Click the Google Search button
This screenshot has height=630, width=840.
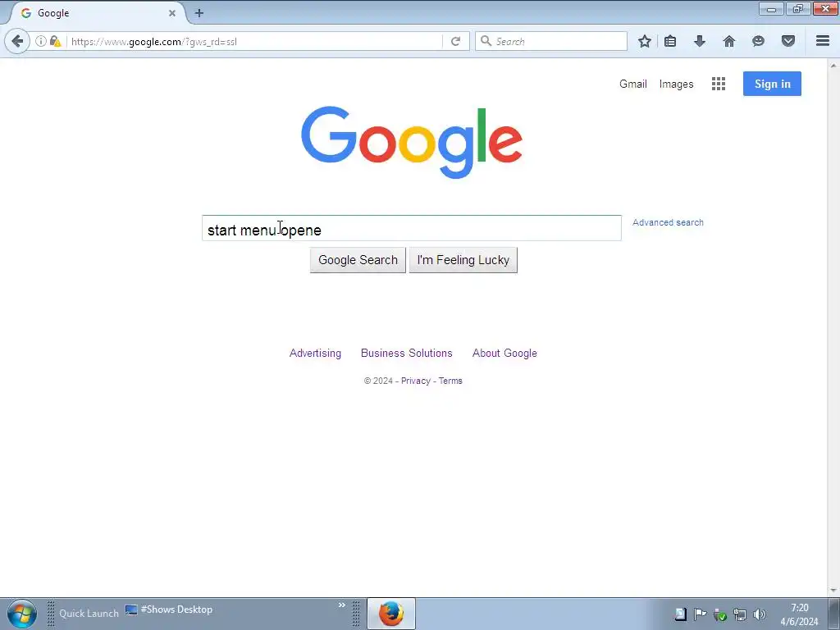[x=358, y=260]
